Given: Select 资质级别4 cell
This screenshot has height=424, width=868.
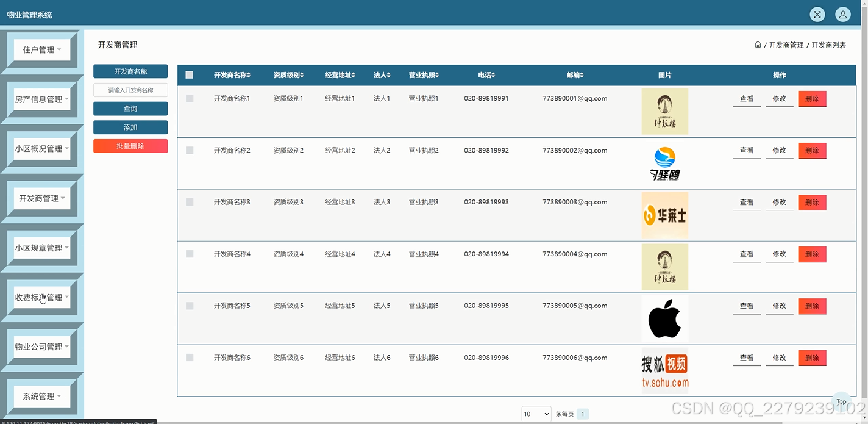Looking at the screenshot, I should coord(288,254).
